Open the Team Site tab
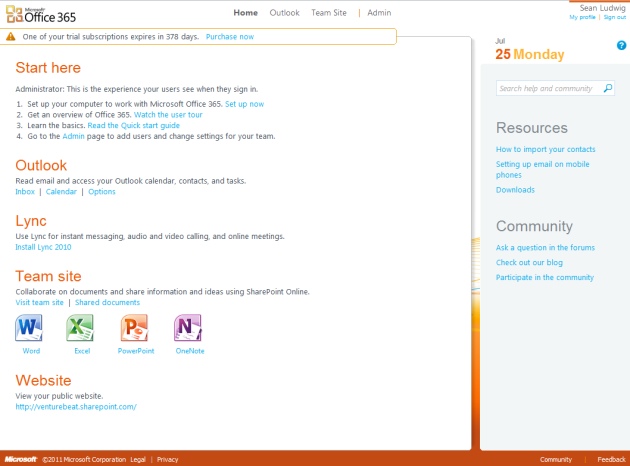This screenshot has height=466, width=630. (329, 13)
